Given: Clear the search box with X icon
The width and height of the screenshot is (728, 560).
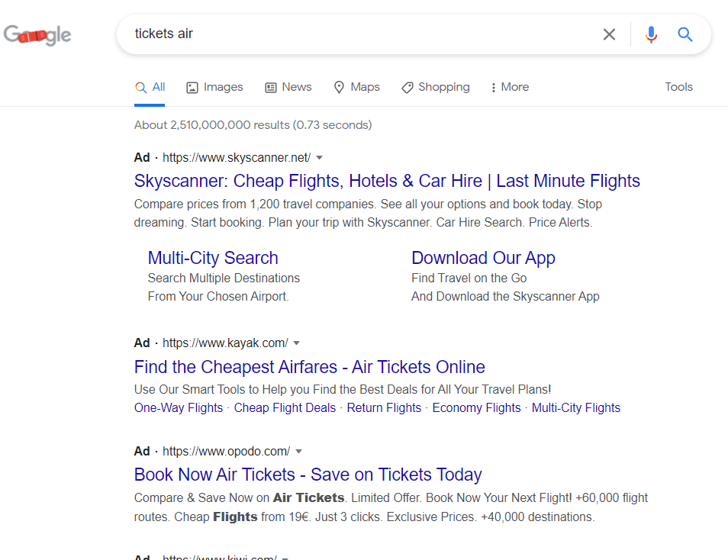Looking at the screenshot, I should [x=609, y=34].
